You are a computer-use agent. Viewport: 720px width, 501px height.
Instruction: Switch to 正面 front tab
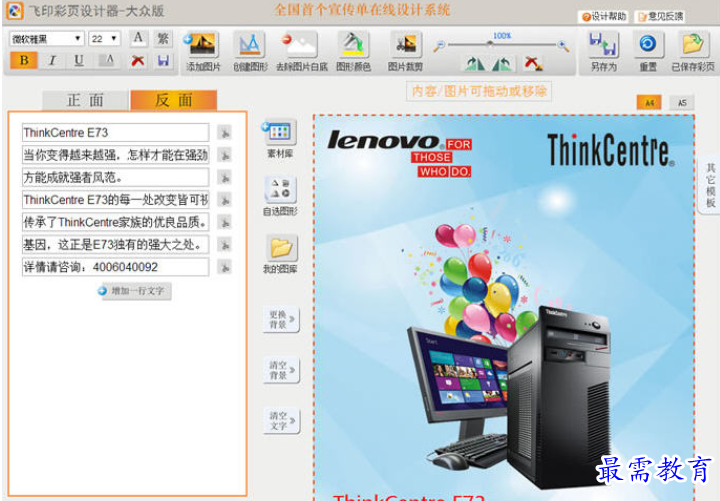click(x=85, y=100)
